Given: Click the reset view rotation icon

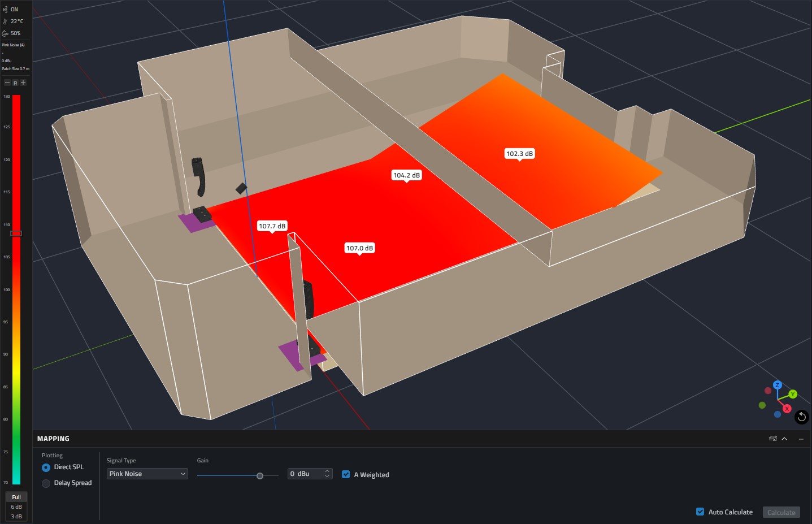Looking at the screenshot, I should (801, 417).
